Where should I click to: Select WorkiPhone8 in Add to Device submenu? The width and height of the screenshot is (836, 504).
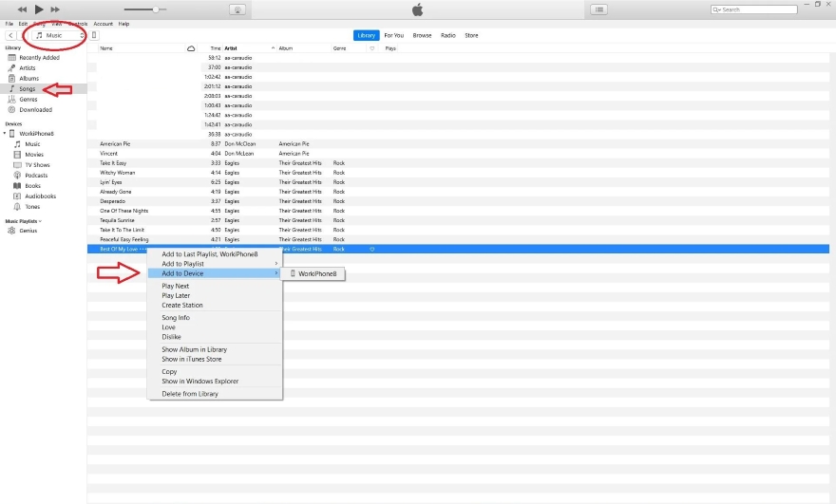coord(317,274)
